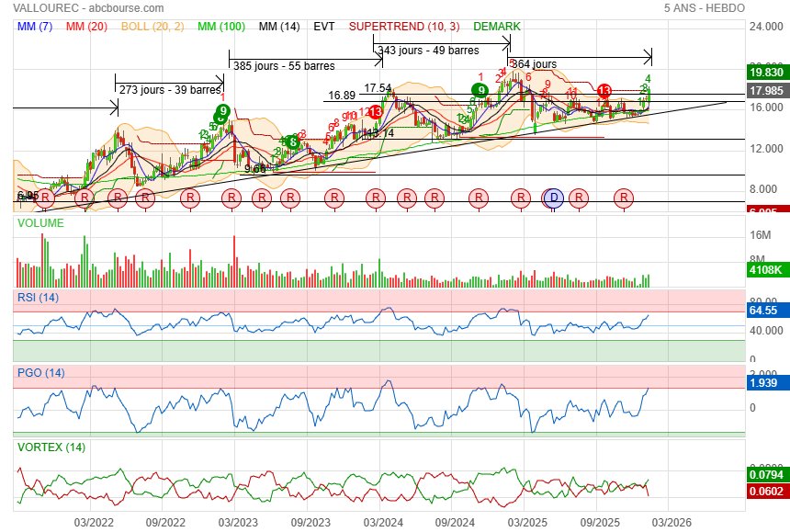
Task: Click the VOLUME panel label
Action: point(40,222)
